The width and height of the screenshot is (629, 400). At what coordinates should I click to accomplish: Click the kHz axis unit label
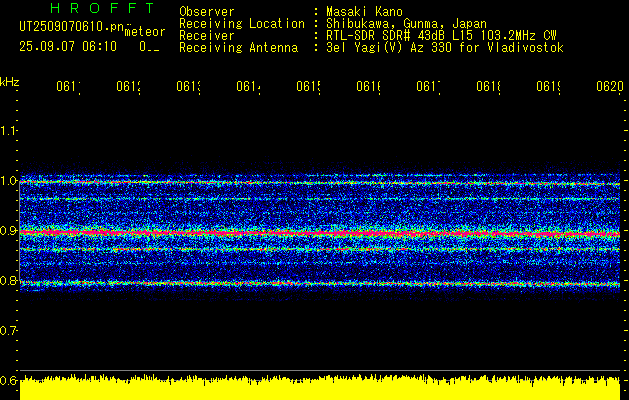pos(10,82)
